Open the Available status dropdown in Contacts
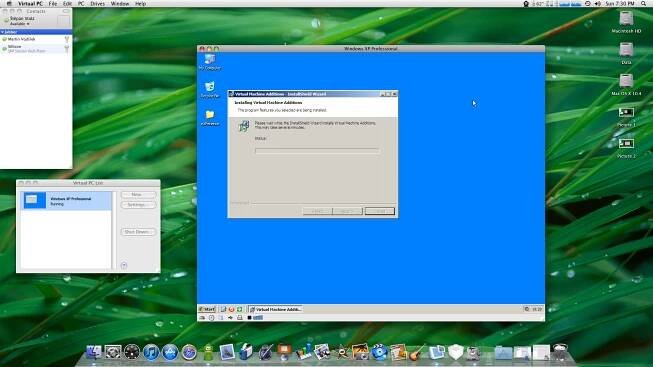The image size is (653, 367). click(20, 24)
